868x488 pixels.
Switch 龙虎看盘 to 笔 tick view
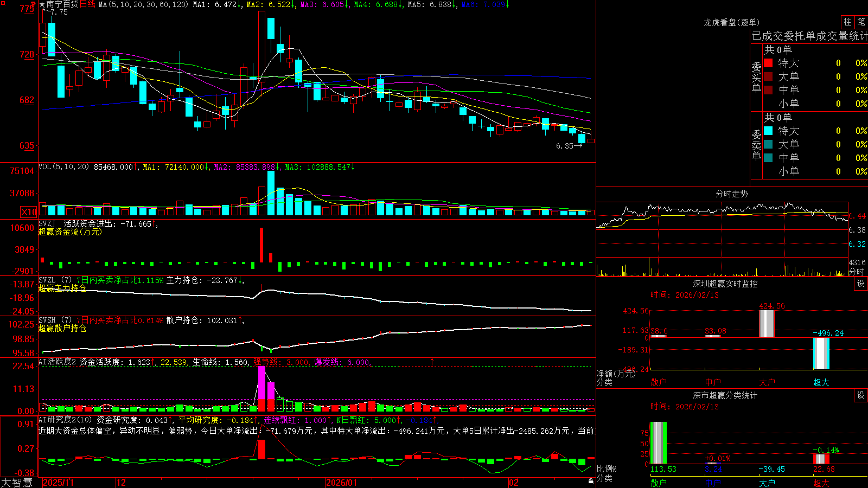[x=861, y=22]
